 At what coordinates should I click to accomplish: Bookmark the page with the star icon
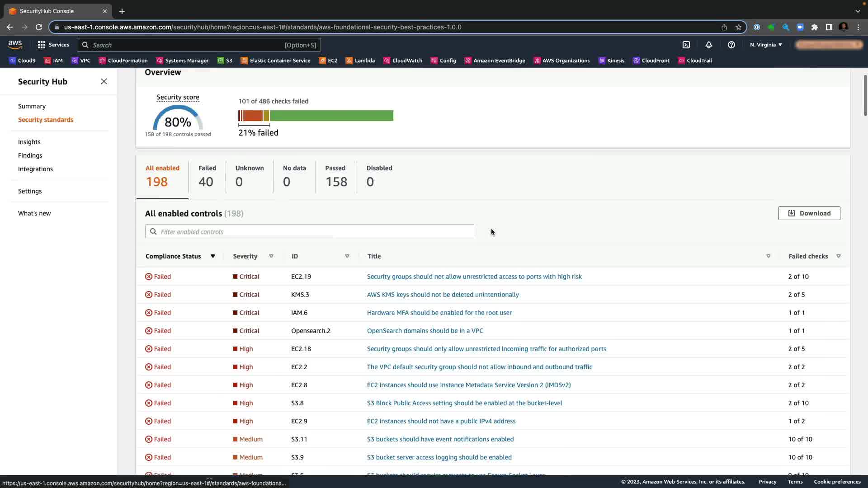coord(738,27)
